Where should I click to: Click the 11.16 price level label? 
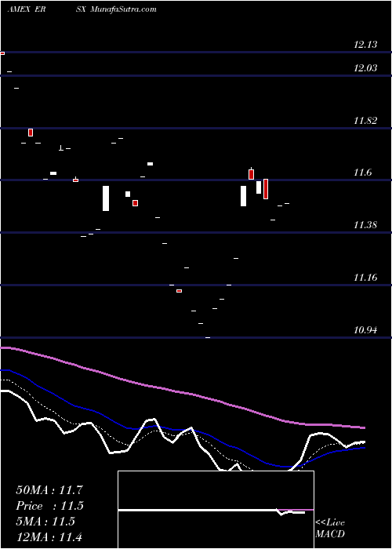pyautogui.click(x=366, y=278)
